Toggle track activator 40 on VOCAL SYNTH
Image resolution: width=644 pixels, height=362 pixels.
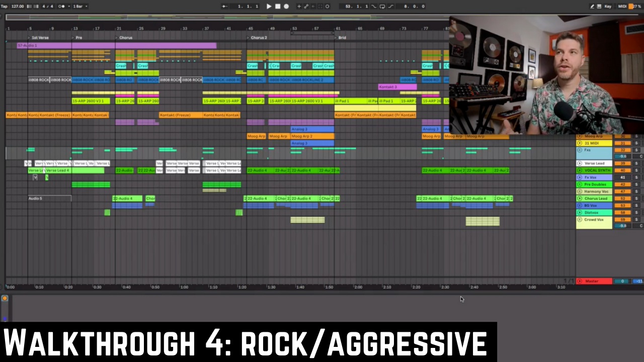622,170
